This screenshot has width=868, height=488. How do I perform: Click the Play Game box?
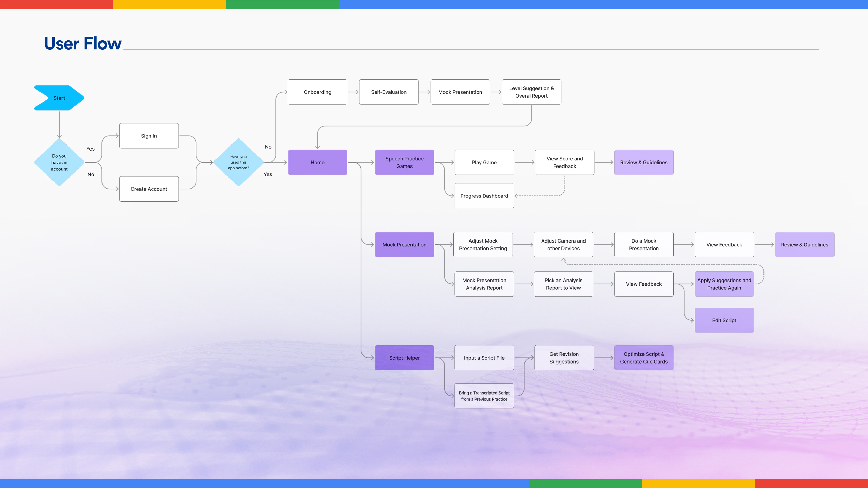(484, 162)
